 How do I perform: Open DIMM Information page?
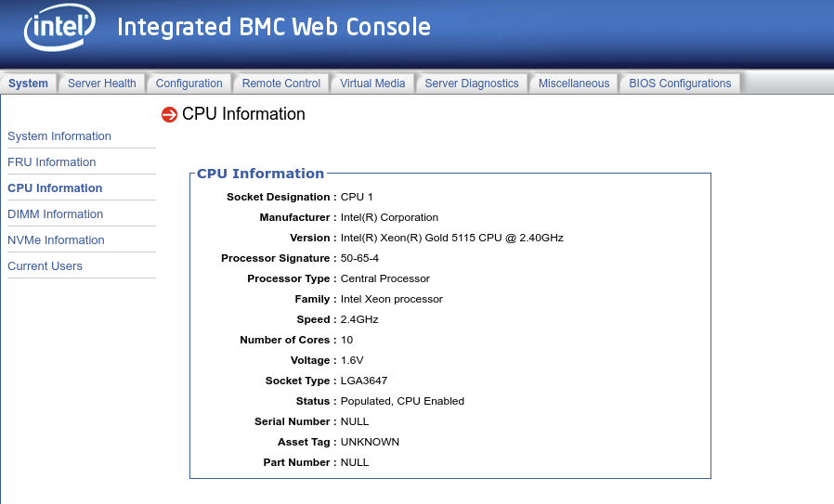point(56,214)
